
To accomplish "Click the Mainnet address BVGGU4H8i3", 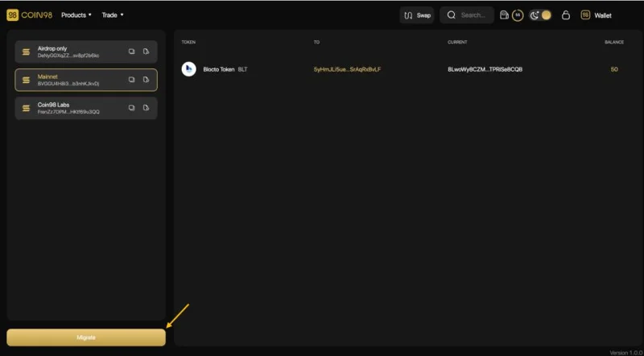I will [x=68, y=84].
